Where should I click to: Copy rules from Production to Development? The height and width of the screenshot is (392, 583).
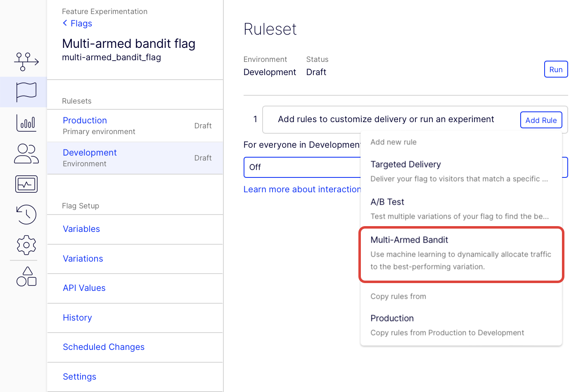392,318
